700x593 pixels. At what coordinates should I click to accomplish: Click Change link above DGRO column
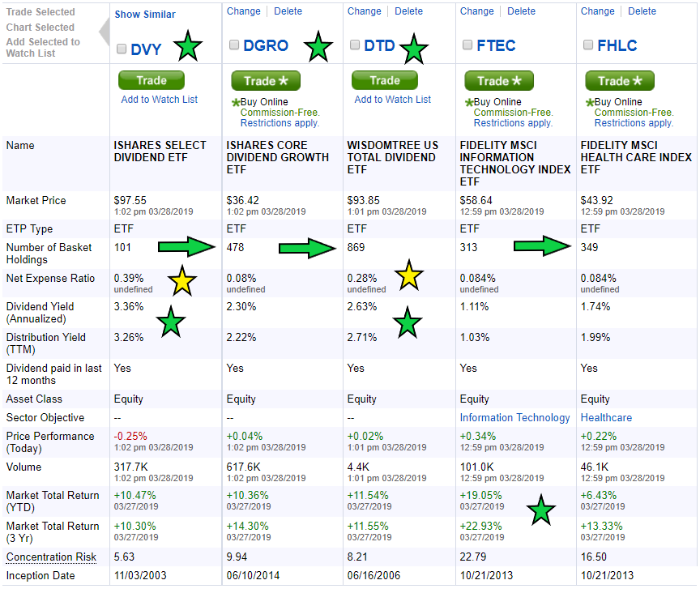244,11
